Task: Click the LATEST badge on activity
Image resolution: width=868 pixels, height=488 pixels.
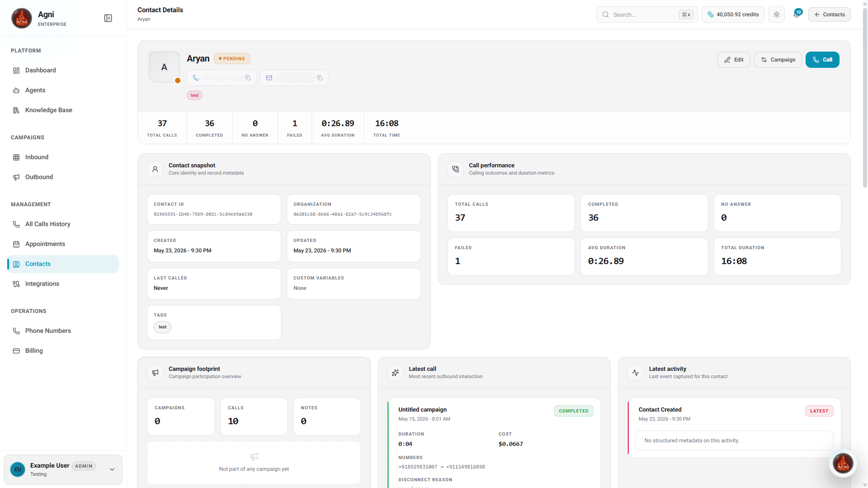Action: click(819, 411)
